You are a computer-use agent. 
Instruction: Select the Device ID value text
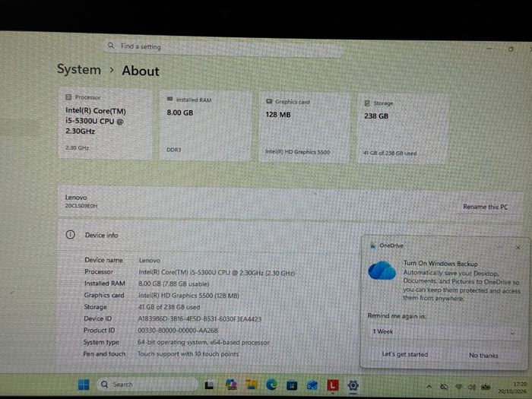pos(199,319)
